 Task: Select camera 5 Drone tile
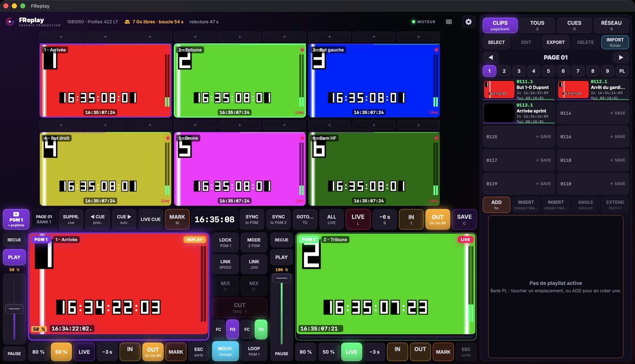240,169
